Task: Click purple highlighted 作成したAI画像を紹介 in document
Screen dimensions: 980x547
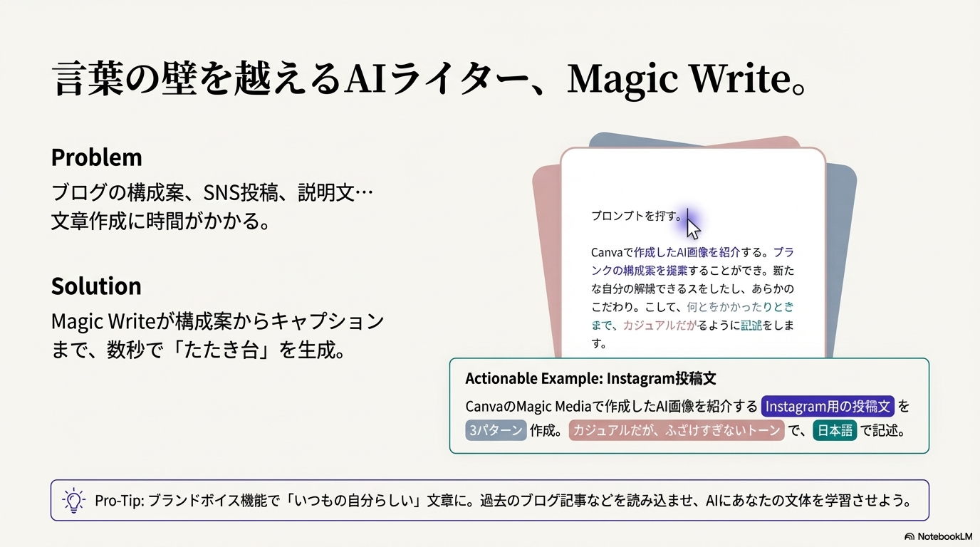Action: 687,252
